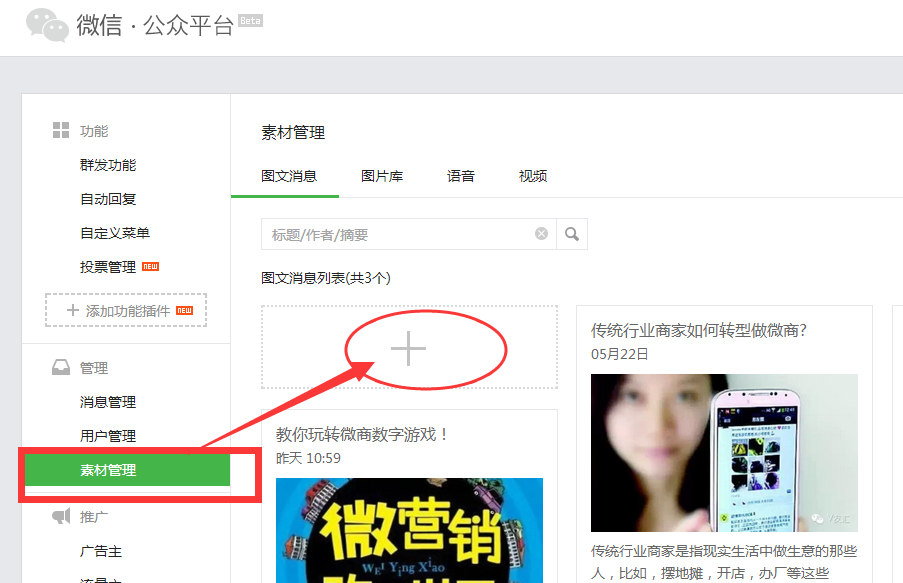Click the 推广 megaphone icon

pyautogui.click(x=61, y=516)
